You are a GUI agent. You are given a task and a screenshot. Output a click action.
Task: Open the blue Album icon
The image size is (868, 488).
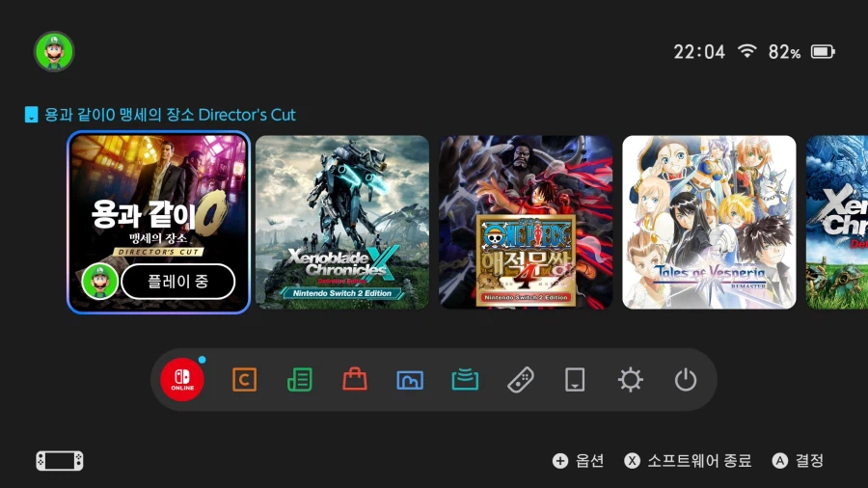410,380
